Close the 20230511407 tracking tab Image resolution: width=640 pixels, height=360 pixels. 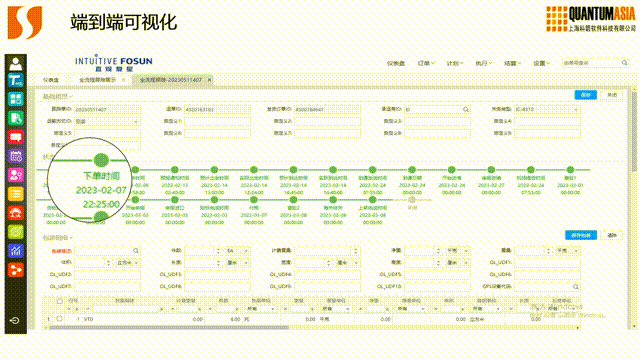209,80
